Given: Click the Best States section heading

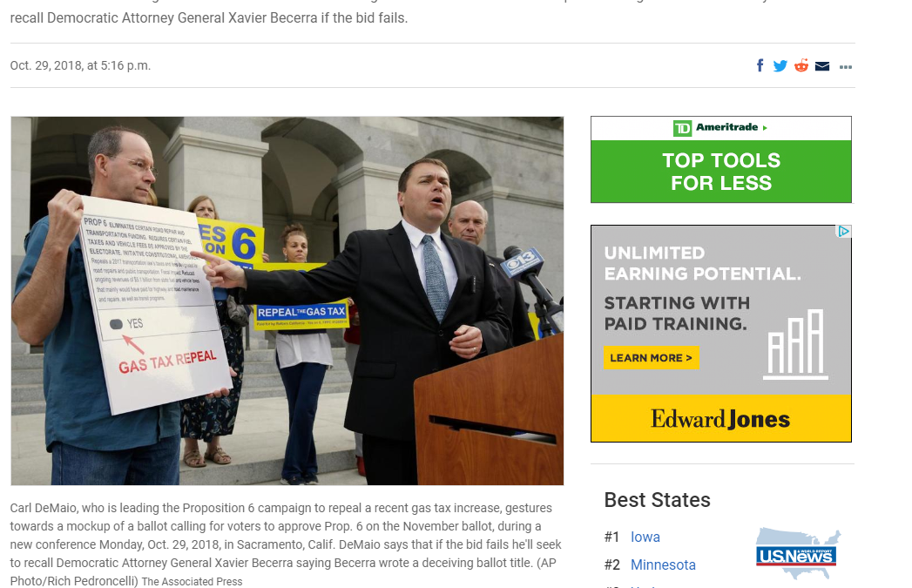Looking at the screenshot, I should tap(657, 500).
